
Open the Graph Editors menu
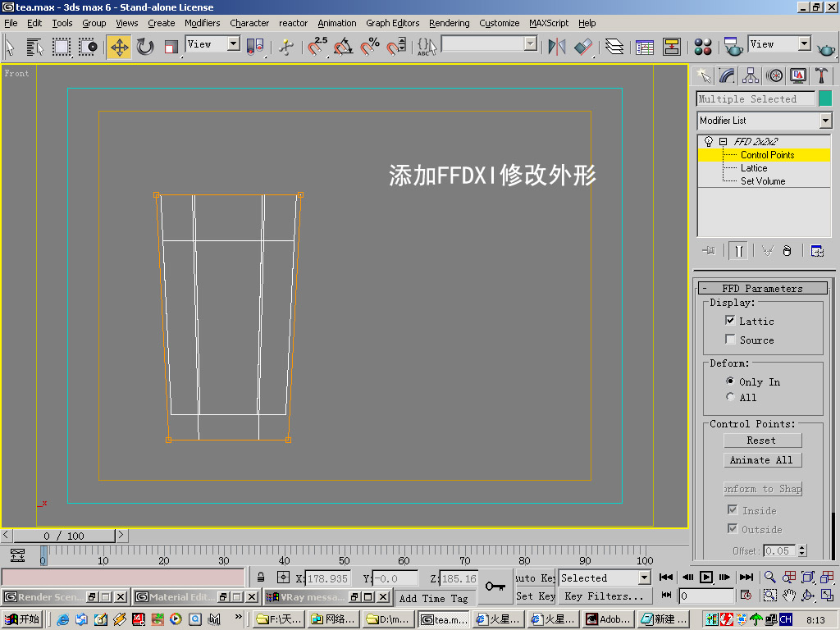[393, 23]
